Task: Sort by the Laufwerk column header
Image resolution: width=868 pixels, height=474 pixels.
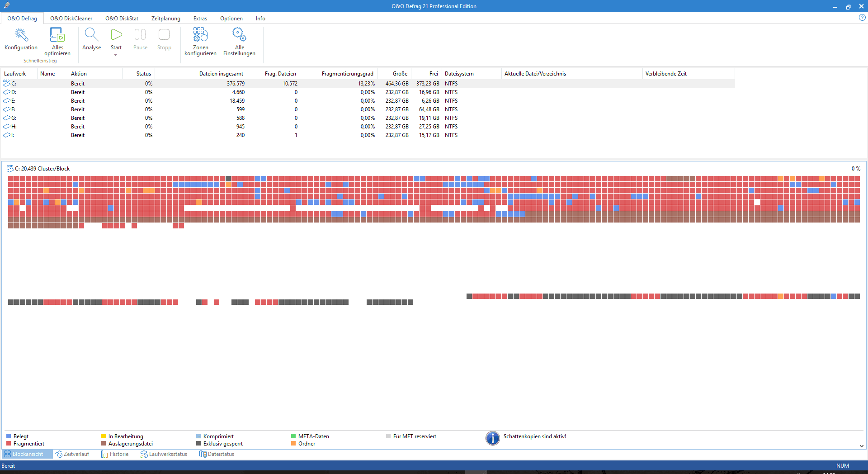Action: point(19,74)
